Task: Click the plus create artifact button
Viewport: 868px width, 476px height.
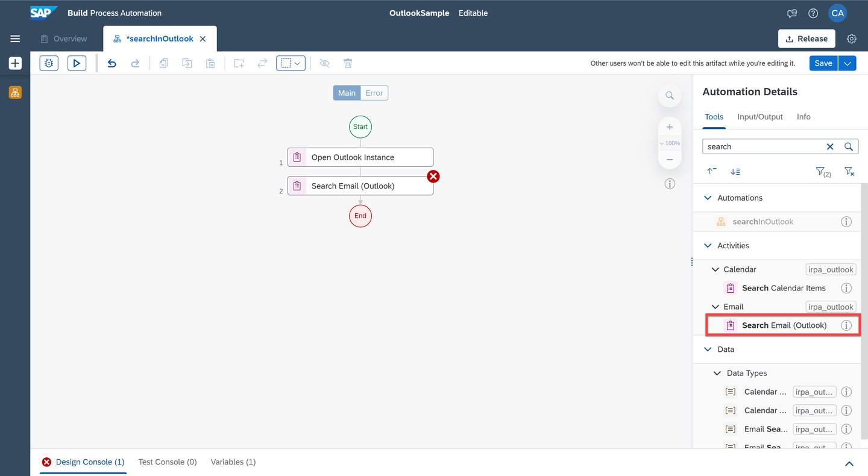Action: (x=15, y=63)
